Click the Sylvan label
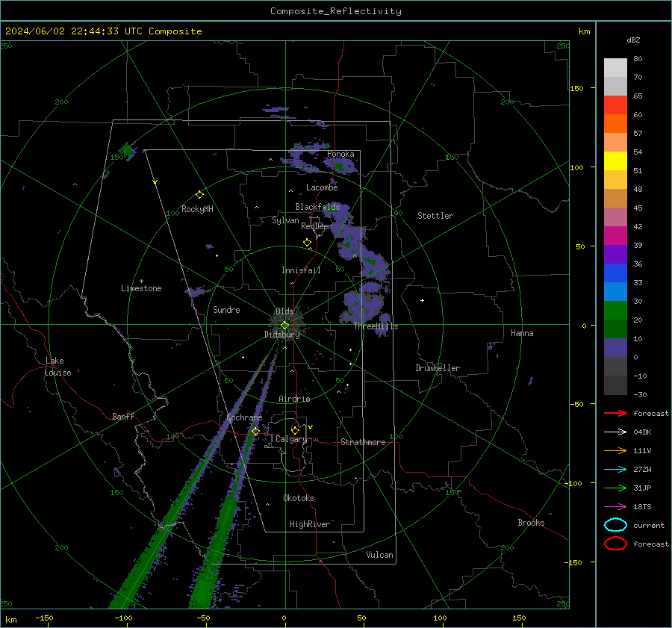672x628 pixels. [x=285, y=220]
